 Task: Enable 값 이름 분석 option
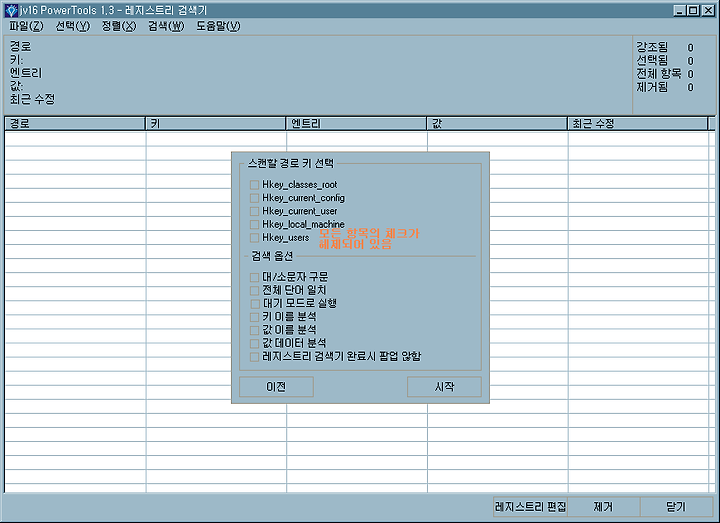click(x=254, y=330)
